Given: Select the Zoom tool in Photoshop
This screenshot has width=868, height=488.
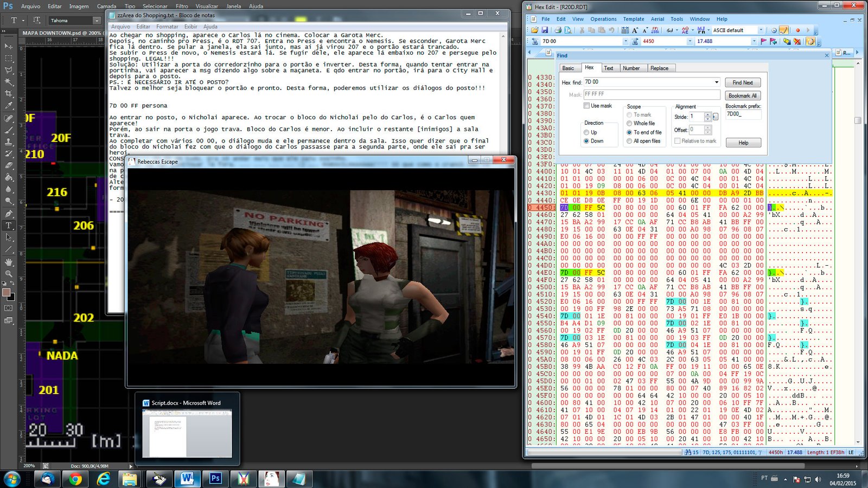Looking at the screenshot, I should [x=9, y=274].
